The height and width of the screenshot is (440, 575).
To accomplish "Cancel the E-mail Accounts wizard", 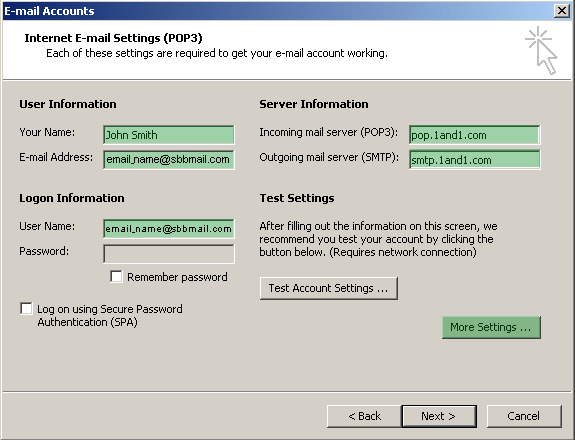I will point(524,416).
